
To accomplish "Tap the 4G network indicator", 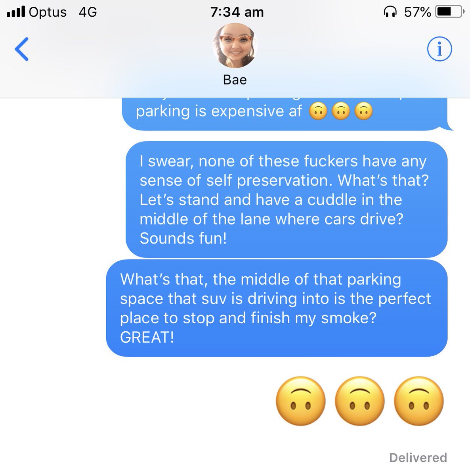I will tap(88, 12).
